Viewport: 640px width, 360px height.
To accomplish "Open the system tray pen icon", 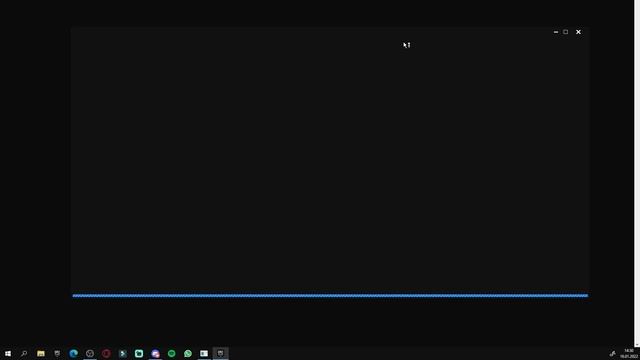I will coord(612,353).
